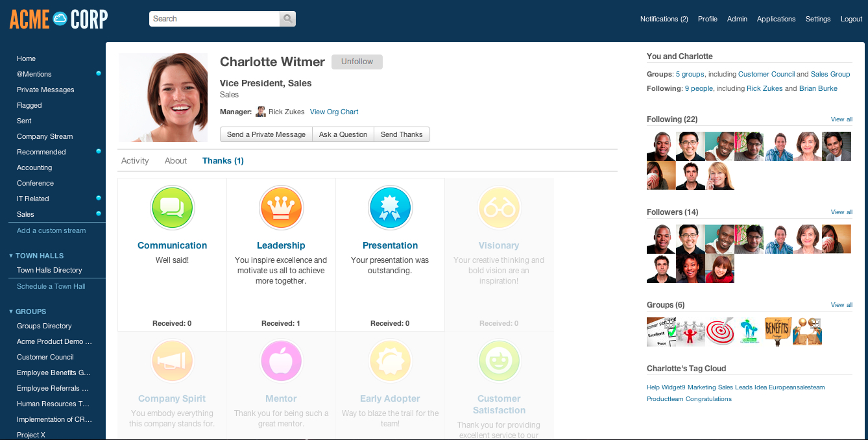Click View all next to Groups
868x440 pixels.
point(841,305)
